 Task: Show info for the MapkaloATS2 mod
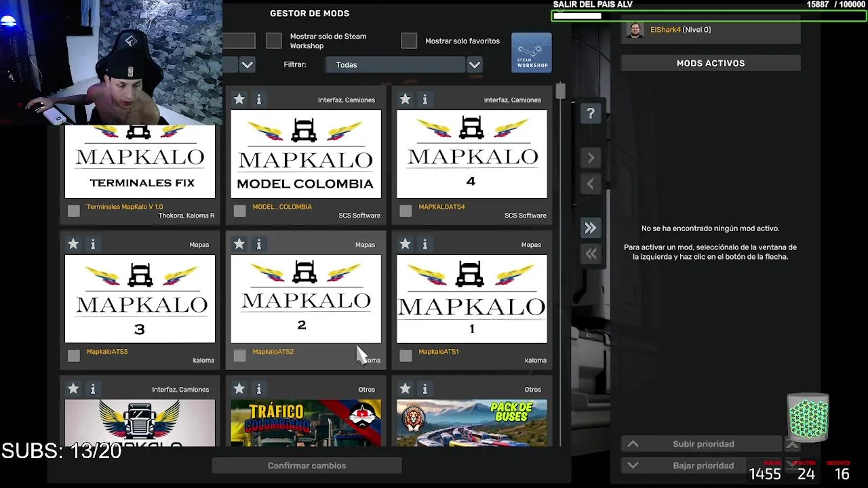click(x=258, y=244)
